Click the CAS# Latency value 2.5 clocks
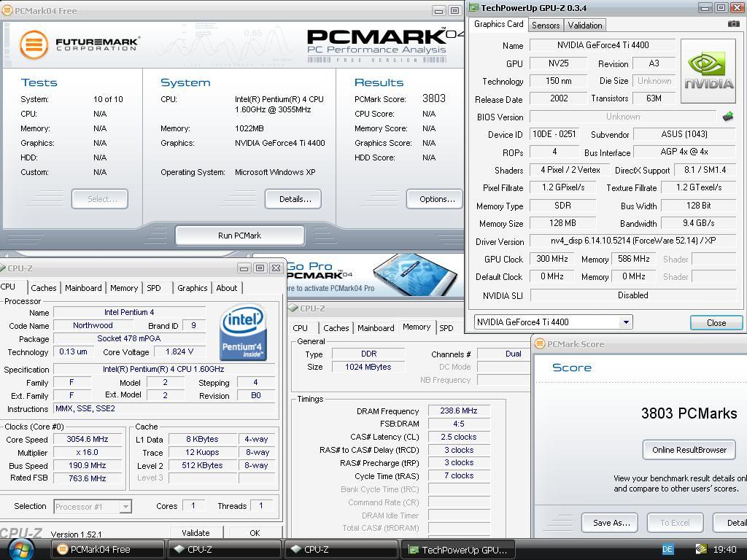747x560 pixels. 458,437
